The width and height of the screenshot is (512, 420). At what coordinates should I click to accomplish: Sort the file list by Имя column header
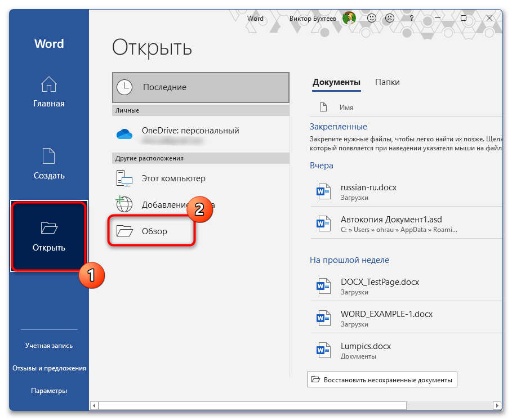point(346,107)
